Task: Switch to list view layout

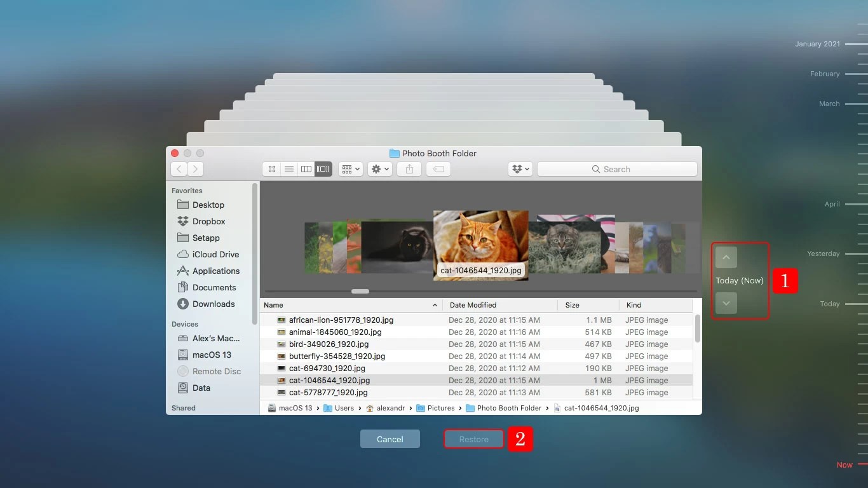Action: 289,168
